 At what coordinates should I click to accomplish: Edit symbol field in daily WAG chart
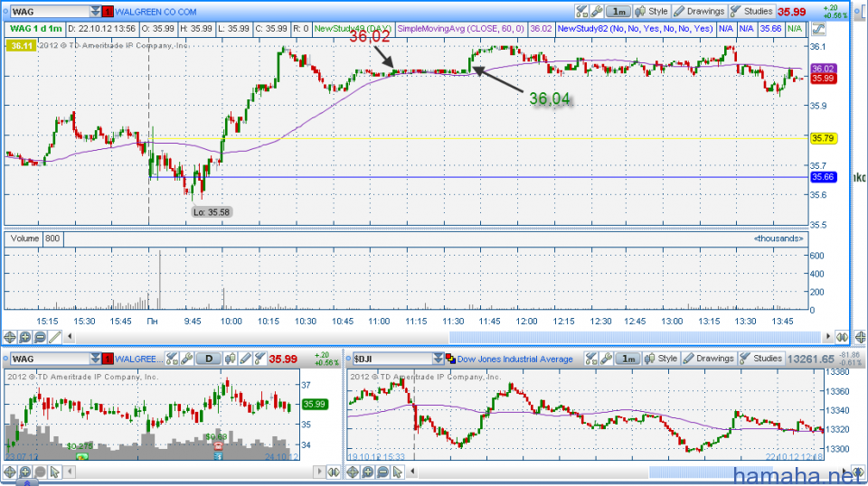click(x=50, y=359)
